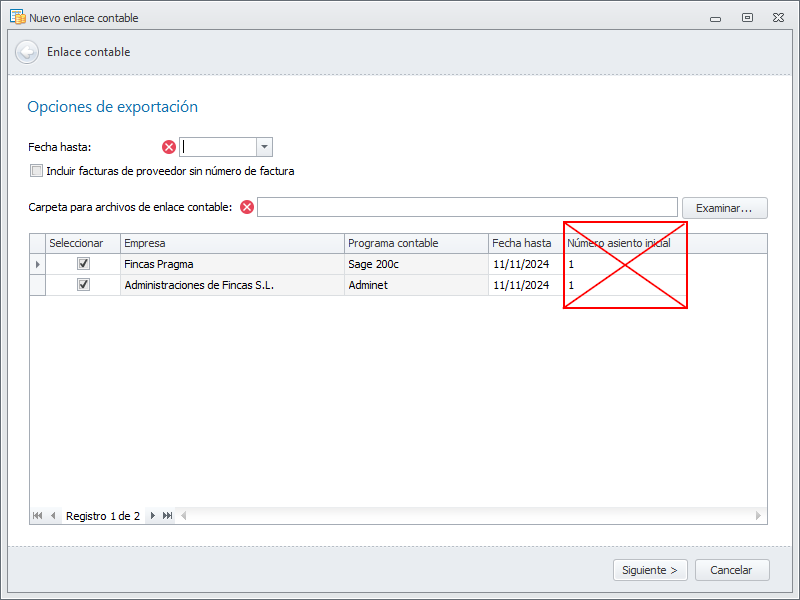
Task: Go to the previous record in the navigator
Action: [x=53, y=516]
